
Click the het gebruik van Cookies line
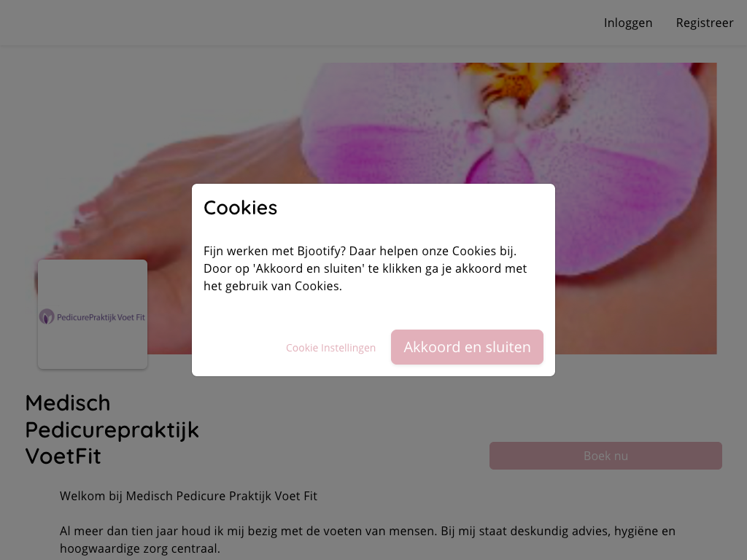[x=273, y=286]
